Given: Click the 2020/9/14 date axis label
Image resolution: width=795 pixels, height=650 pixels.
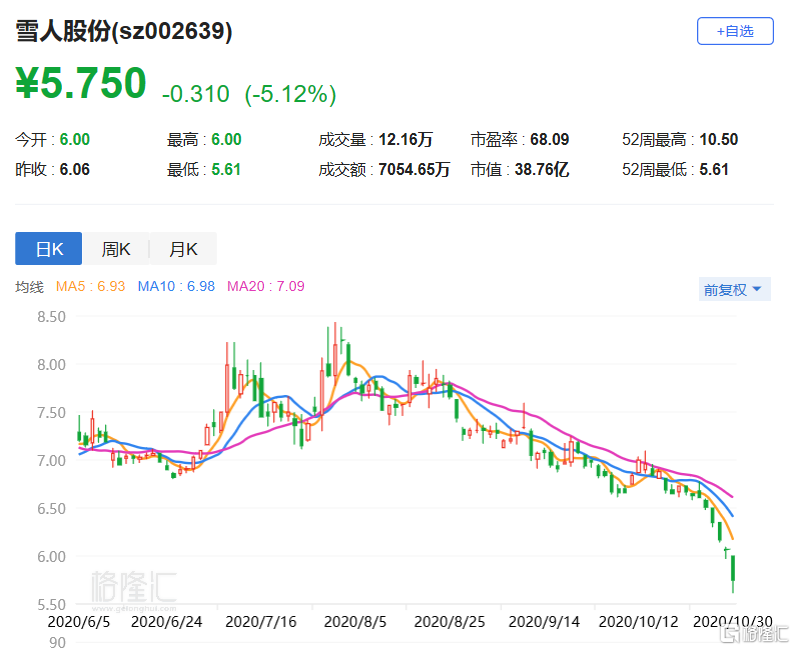Looking at the screenshot, I should (544, 622).
